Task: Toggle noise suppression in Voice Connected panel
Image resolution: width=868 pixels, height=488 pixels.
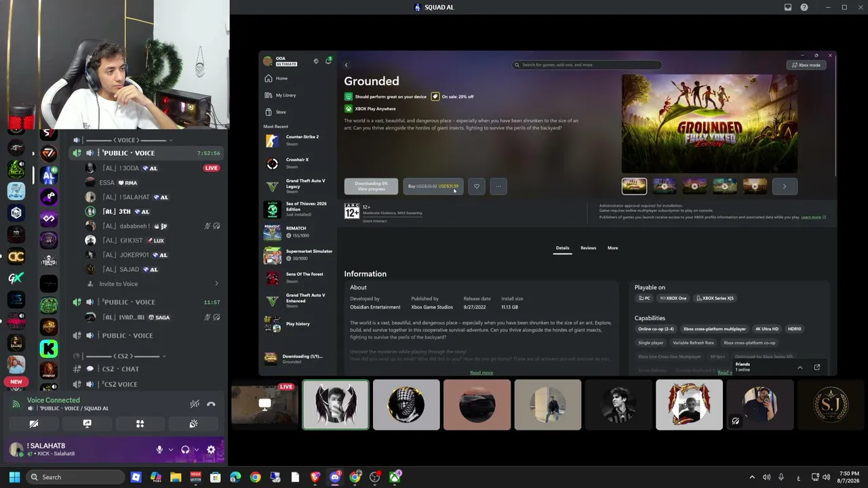Action: pyautogui.click(x=195, y=404)
